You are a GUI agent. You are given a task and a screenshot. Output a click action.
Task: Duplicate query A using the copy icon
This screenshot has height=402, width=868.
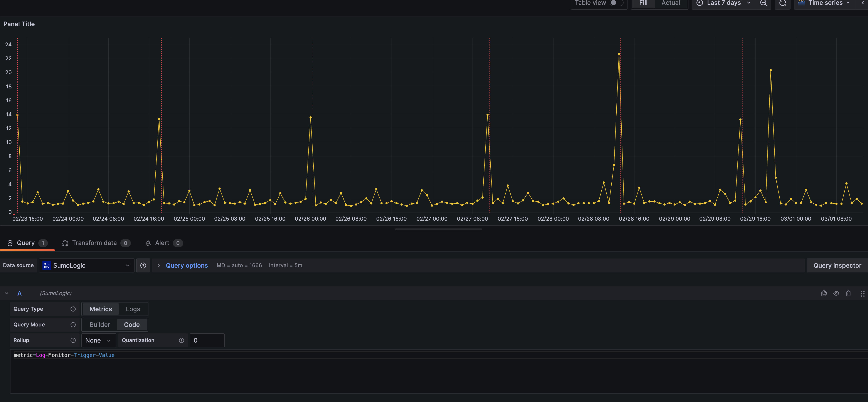point(824,293)
